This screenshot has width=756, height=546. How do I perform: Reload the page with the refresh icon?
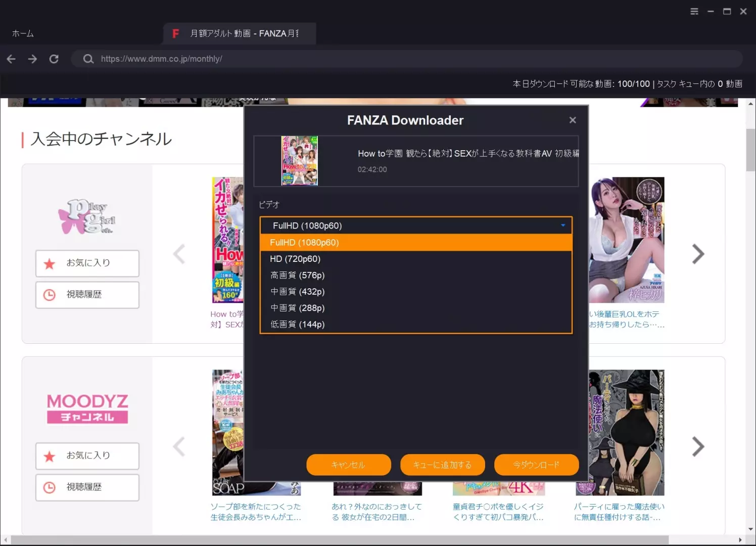tap(54, 59)
